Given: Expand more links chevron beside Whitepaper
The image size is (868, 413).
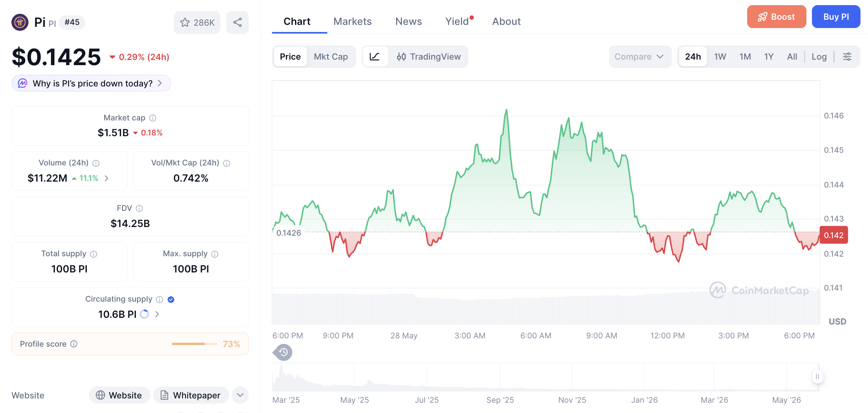Looking at the screenshot, I should click(240, 395).
